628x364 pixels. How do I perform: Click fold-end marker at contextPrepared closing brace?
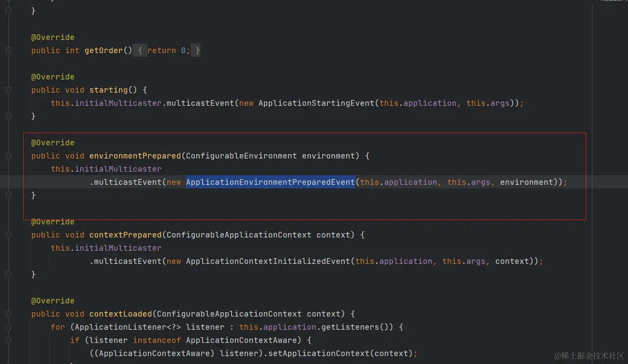point(8,274)
